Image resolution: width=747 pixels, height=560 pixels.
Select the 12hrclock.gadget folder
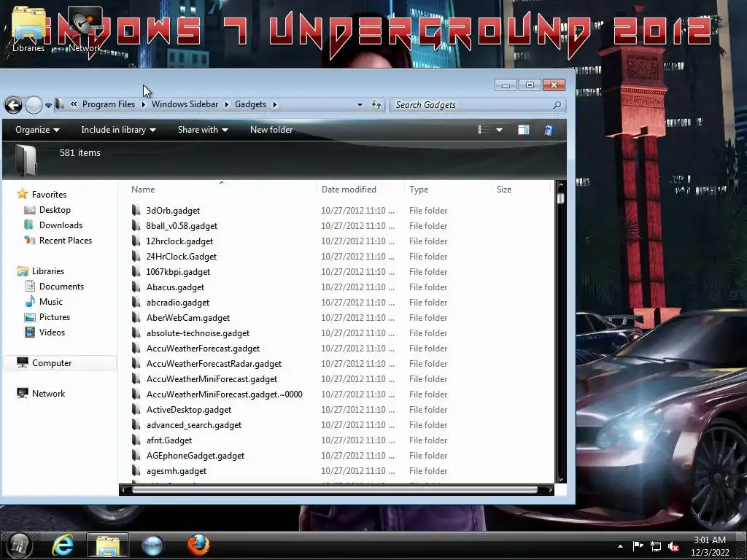click(179, 241)
